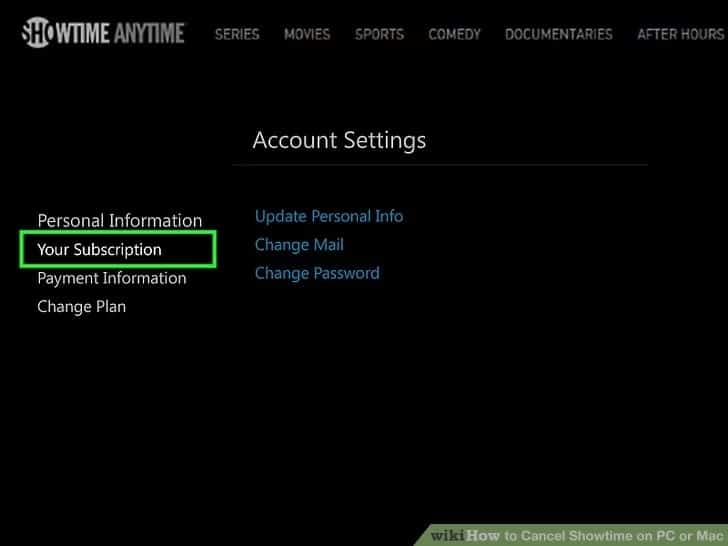Go to the Sports section
Image resolution: width=728 pixels, height=546 pixels.
(x=379, y=34)
